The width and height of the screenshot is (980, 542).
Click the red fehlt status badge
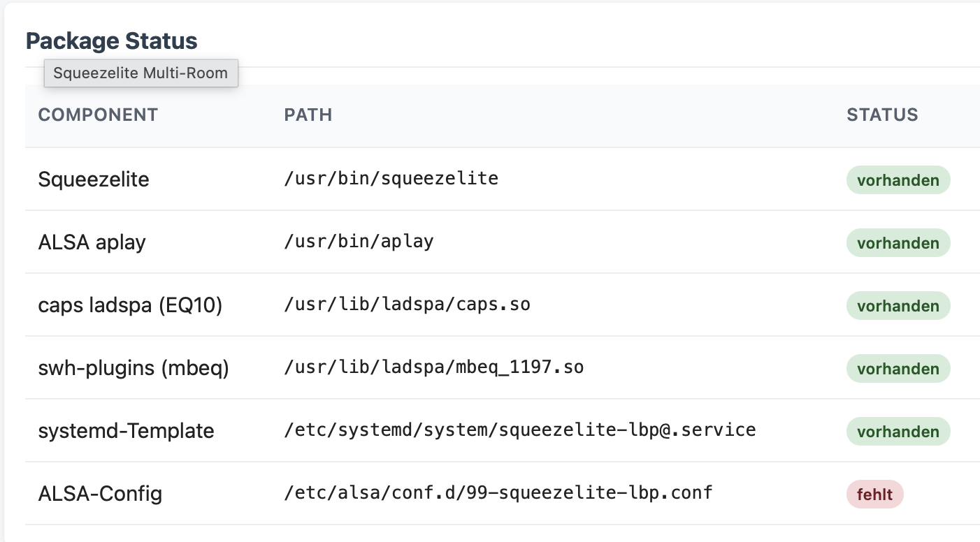tap(875, 495)
